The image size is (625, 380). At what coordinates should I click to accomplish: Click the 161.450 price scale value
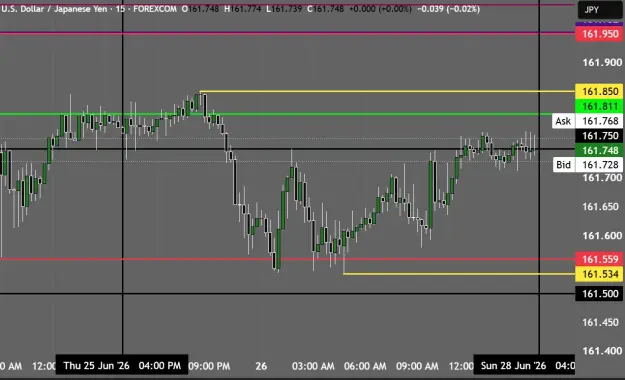pyautogui.click(x=602, y=322)
